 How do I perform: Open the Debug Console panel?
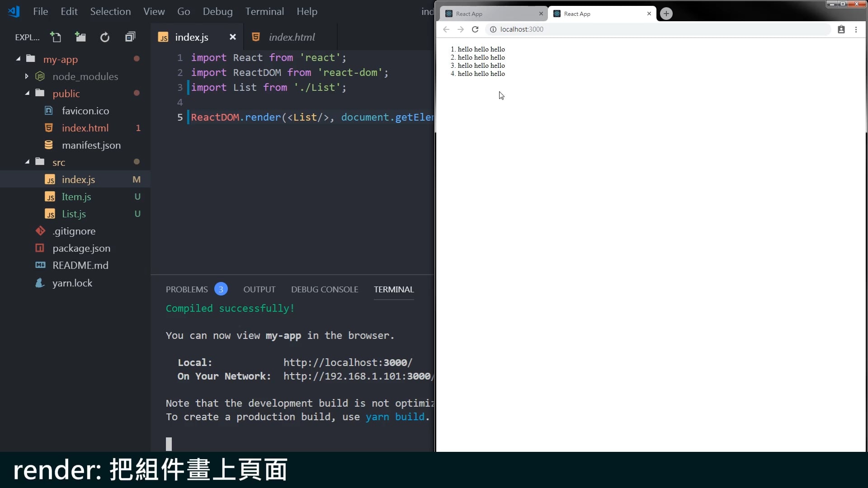324,289
